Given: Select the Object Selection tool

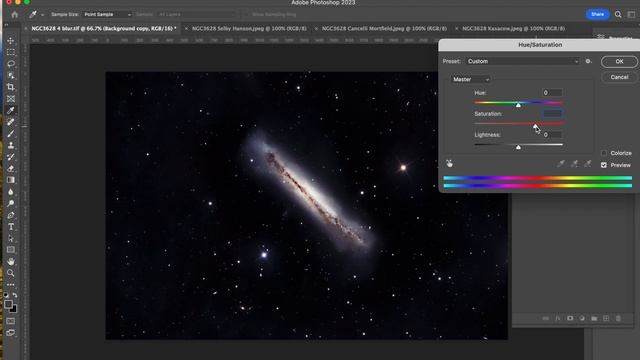Looking at the screenshot, I should point(11,75).
